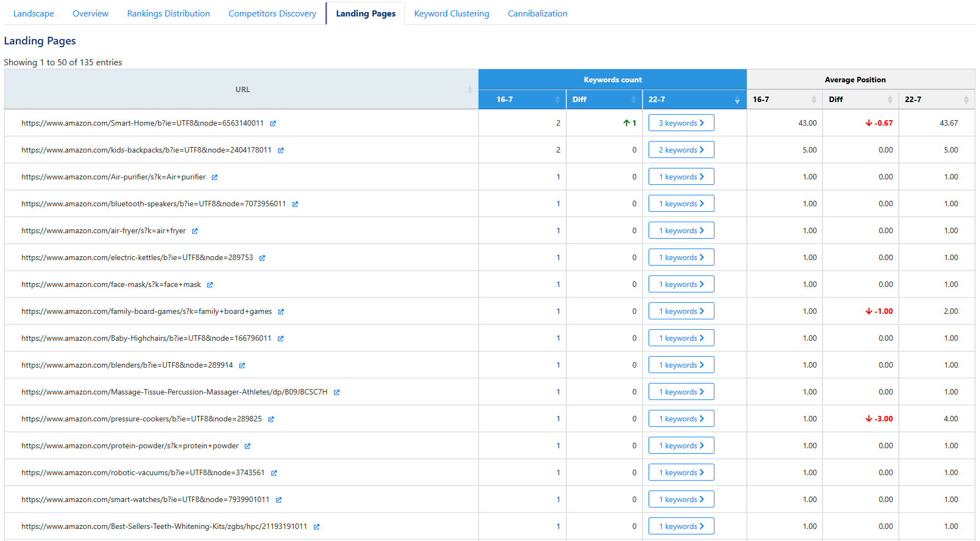Show keywords for the protein-powder row
This screenshot has height=541, width=980.
point(681,446)
